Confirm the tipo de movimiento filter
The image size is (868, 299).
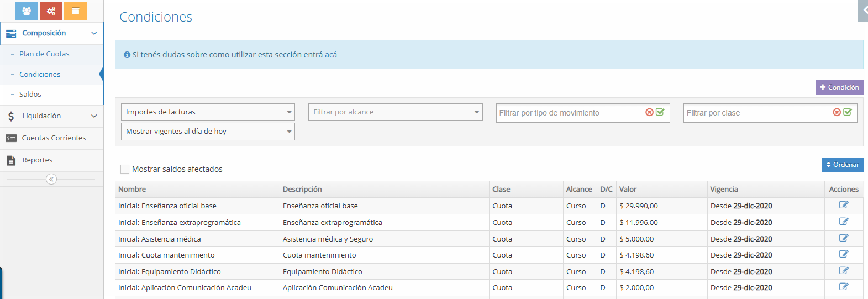(660, 112)
